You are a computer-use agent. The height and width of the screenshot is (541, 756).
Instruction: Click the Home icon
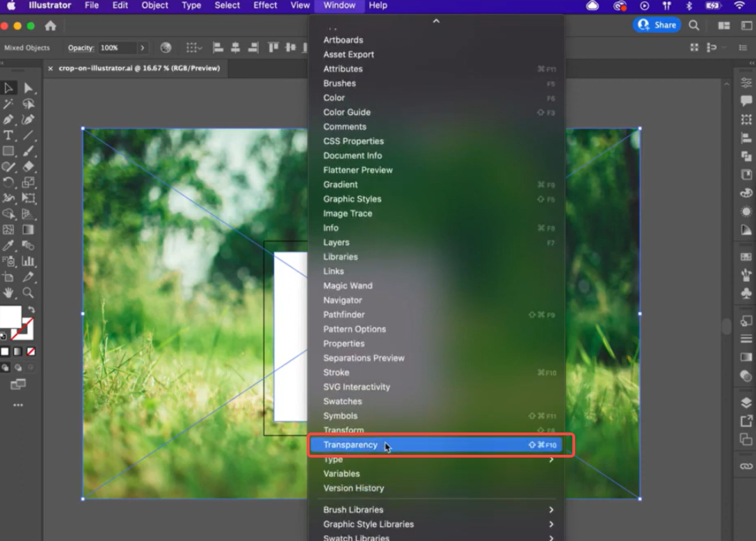(x=50, y=26)
